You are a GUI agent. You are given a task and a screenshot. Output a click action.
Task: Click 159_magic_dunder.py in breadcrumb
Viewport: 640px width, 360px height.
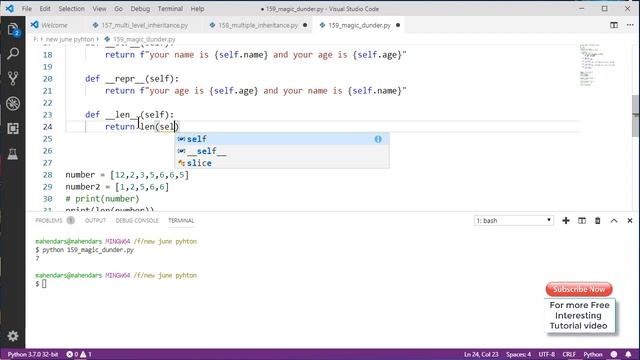point(144,39)
